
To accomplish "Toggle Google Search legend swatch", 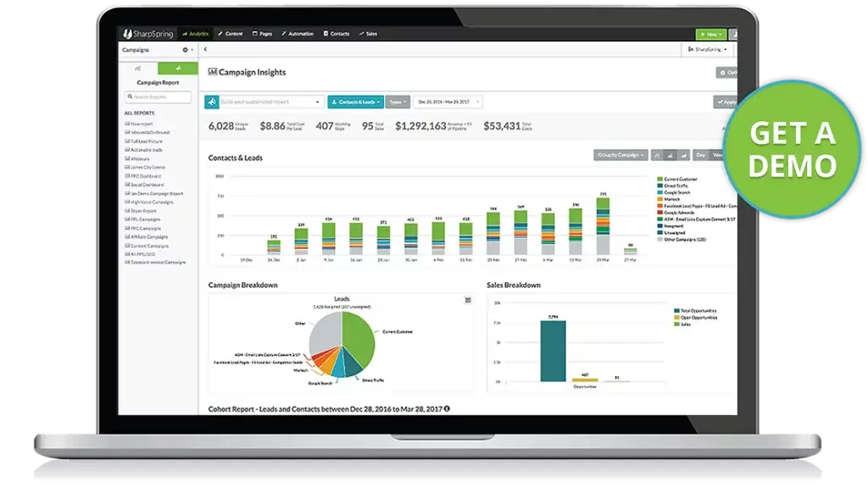I will pyautogui.click(x=659, y=192).
